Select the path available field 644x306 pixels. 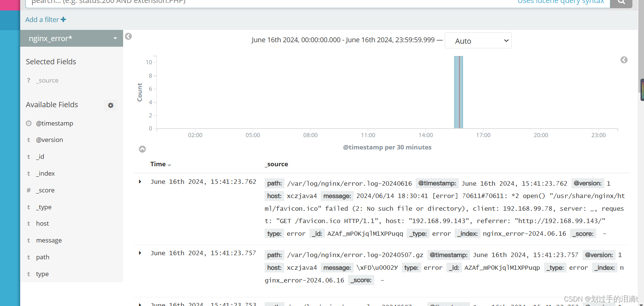point(43,257)
